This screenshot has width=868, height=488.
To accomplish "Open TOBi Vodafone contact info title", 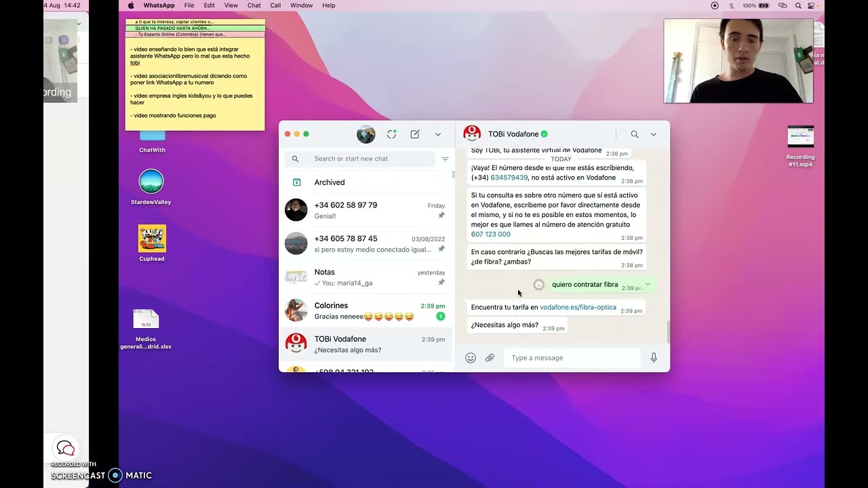I will pyautogui.click(x=513, y=134).
